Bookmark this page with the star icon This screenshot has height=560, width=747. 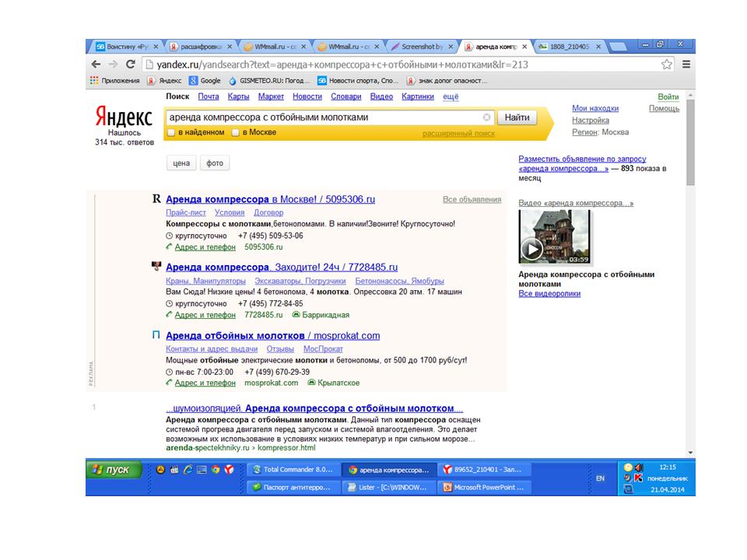coord(667,65)
